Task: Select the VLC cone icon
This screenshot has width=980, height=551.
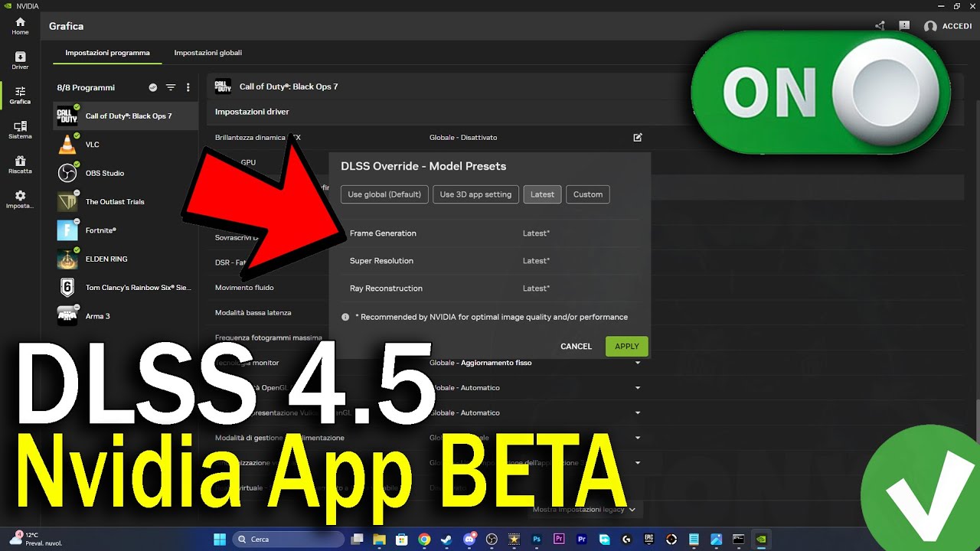Action: coord(67,144)
